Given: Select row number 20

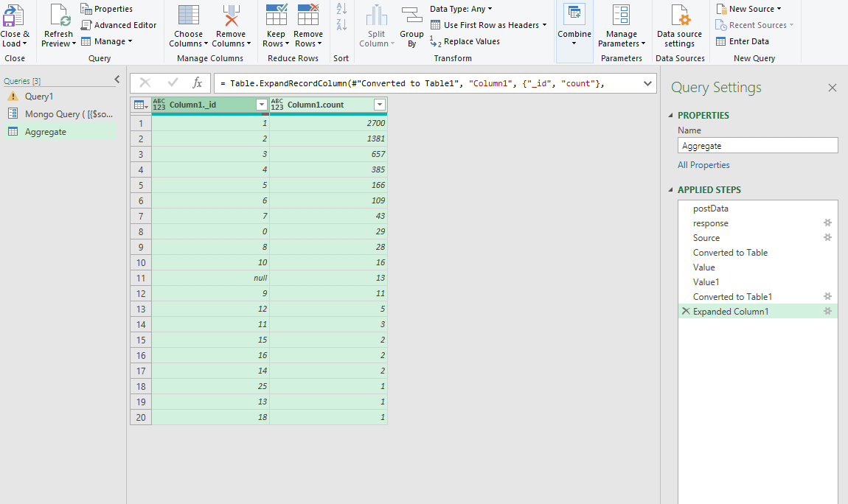Looking at the screenshot, I should [141, 417].
